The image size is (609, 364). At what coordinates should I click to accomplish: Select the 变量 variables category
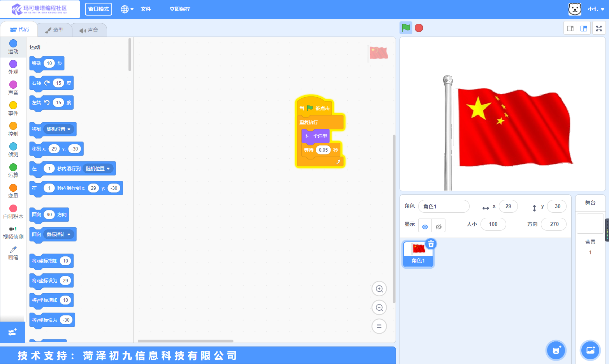[13, 191]
